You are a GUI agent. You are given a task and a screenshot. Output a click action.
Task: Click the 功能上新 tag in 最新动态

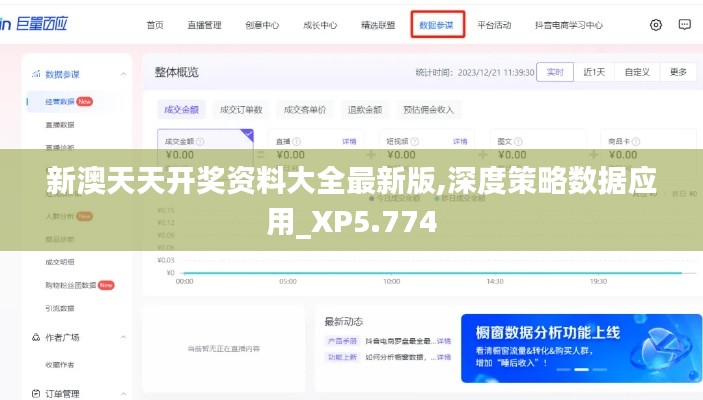pos(342,357)
